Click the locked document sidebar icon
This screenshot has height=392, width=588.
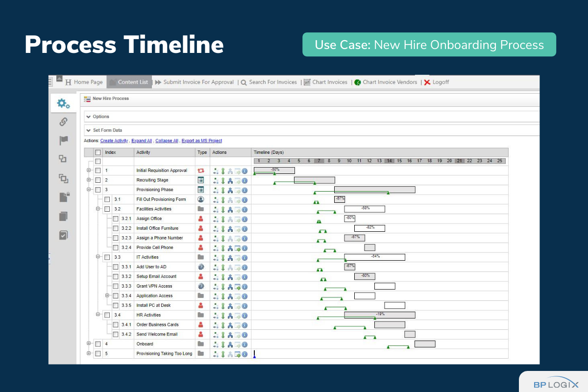tap(64, 197)
